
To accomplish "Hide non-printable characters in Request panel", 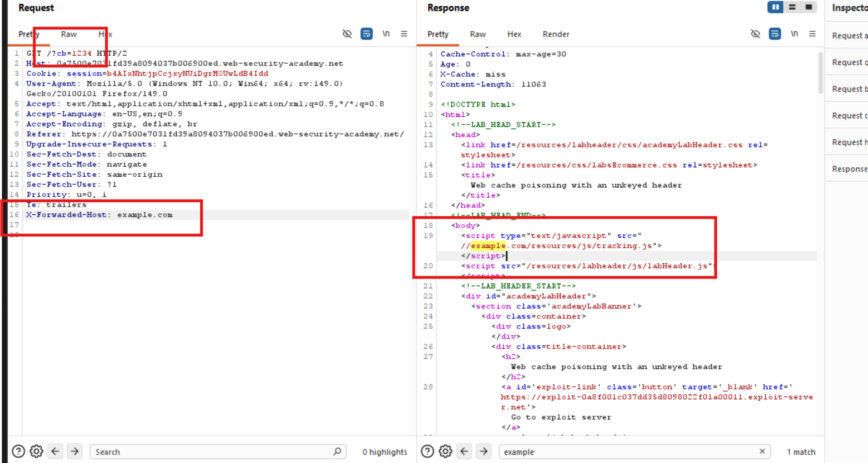I will (347, 34).
